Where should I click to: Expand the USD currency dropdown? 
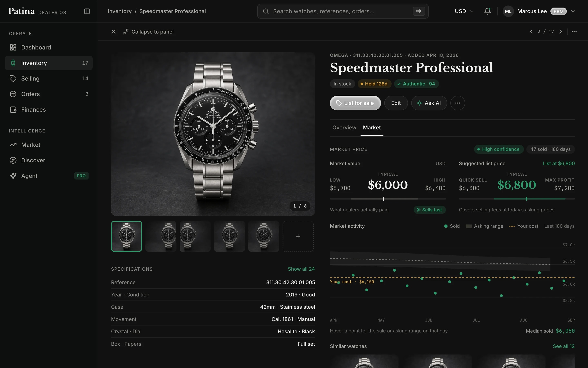464,11
